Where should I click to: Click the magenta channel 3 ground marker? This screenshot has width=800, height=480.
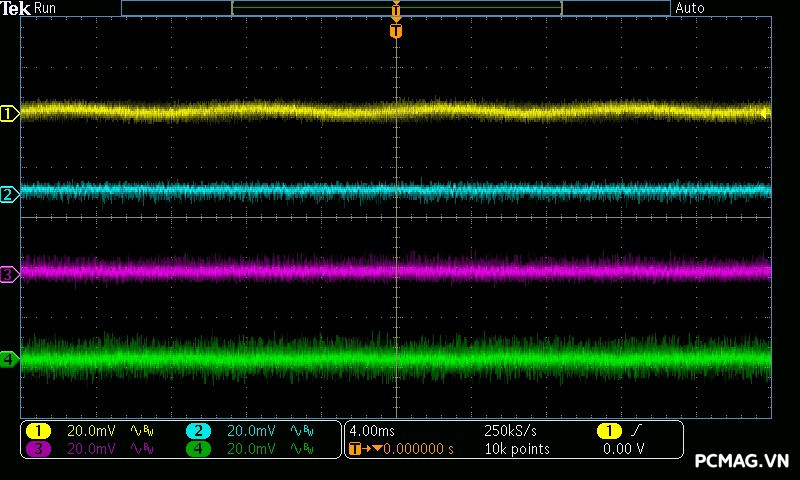click(x=9, y=273)
